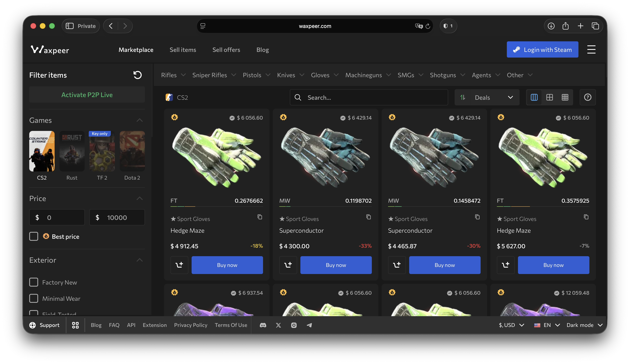Activate P2P Live mode
This screenshot has height=364, width=630.
[87, 95]
